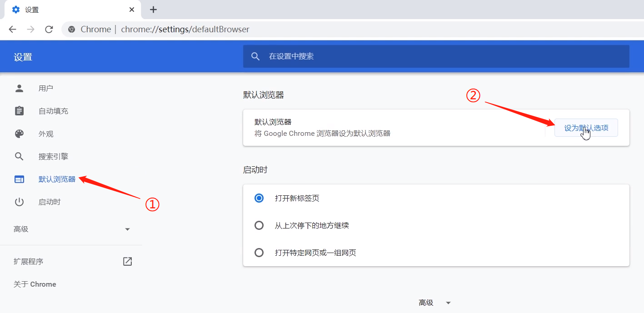Screen dimensions: 644x313
Task: Select the 打开新标签页 radio button
Action: [x=259, y=198]
